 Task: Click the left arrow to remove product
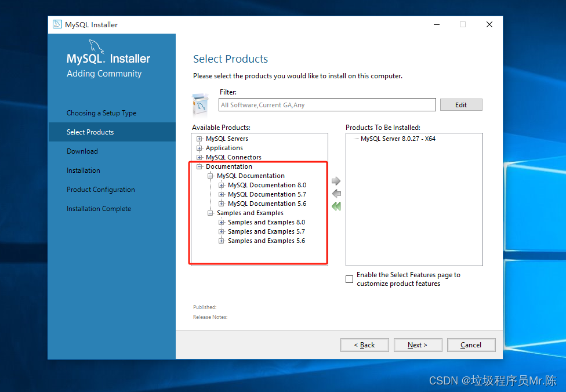pos(336,194)
